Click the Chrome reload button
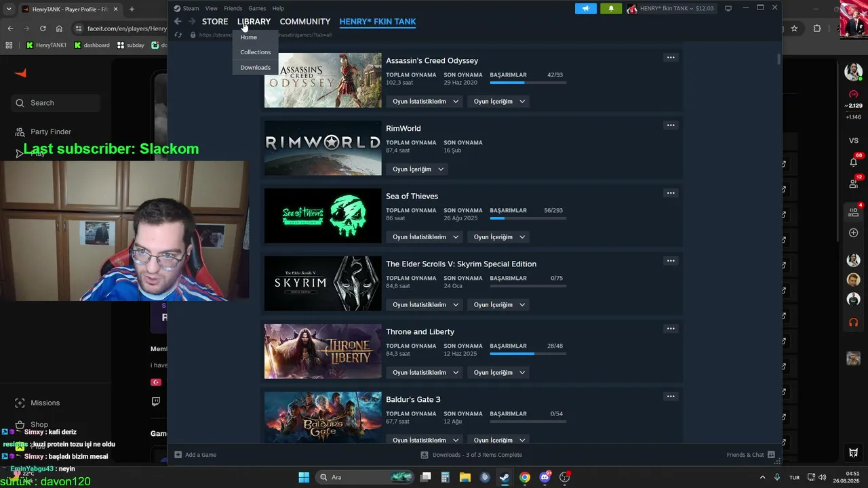Image resolution: width=868 pixels, height=488 pixels. (x=43, y=28)
